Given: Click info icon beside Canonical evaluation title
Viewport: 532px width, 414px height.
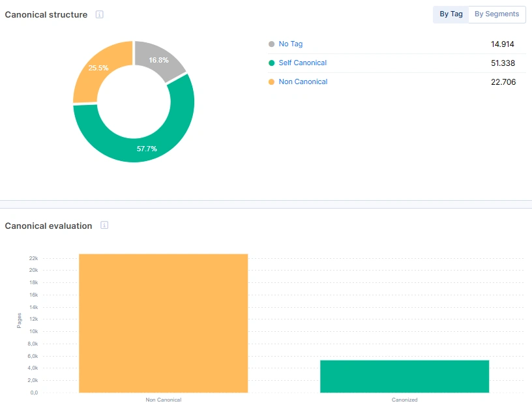Looking at the screenshot, I should (104, 226).
